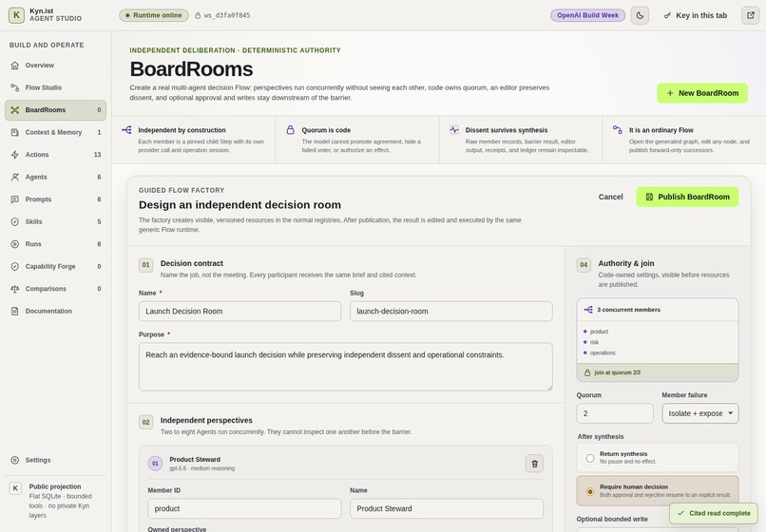
Task: Click 'Dissent survives synthesis' pulse icon
Action: tap(454, 130)
